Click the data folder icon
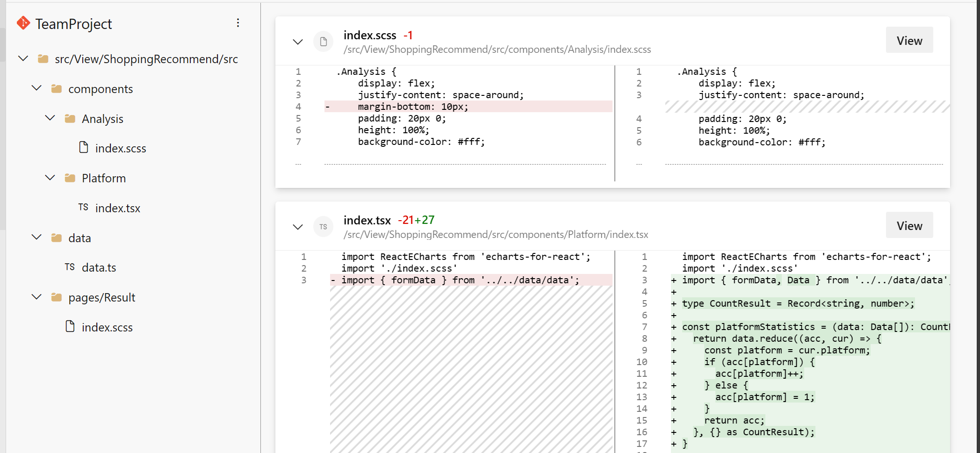Image resolution: width=980 pixels, height=453 pixels. (57, 238)
